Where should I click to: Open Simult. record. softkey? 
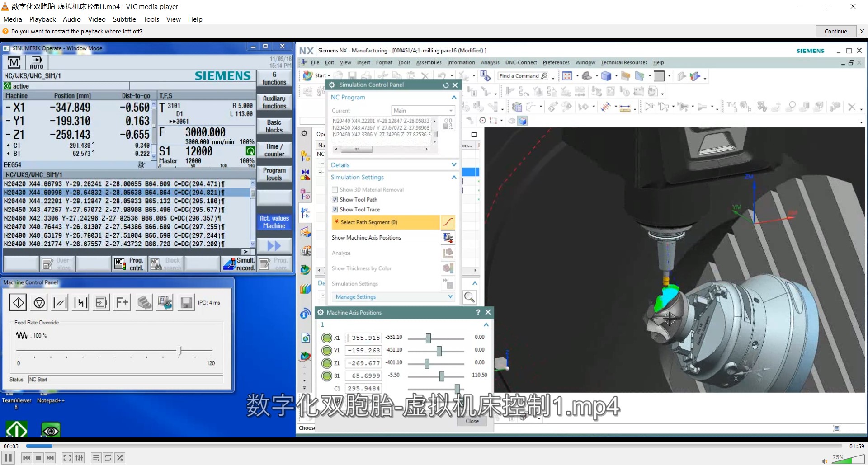point(239,264)
